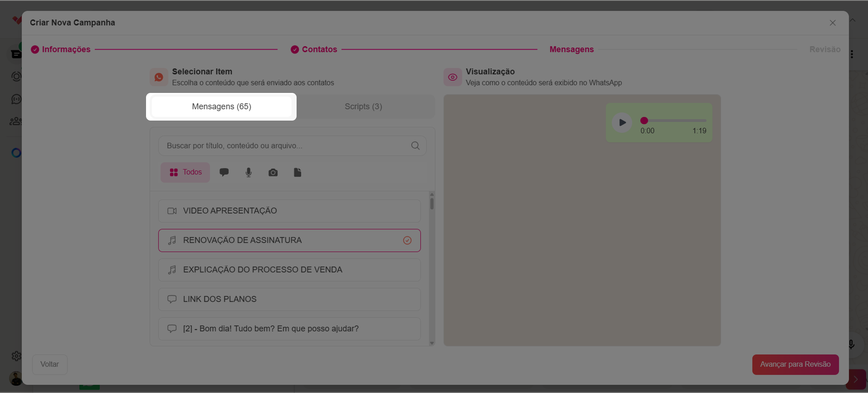Click the Mensagens step label
The image size is (868, 393).
pyautogui.click(x=571, y=49)
